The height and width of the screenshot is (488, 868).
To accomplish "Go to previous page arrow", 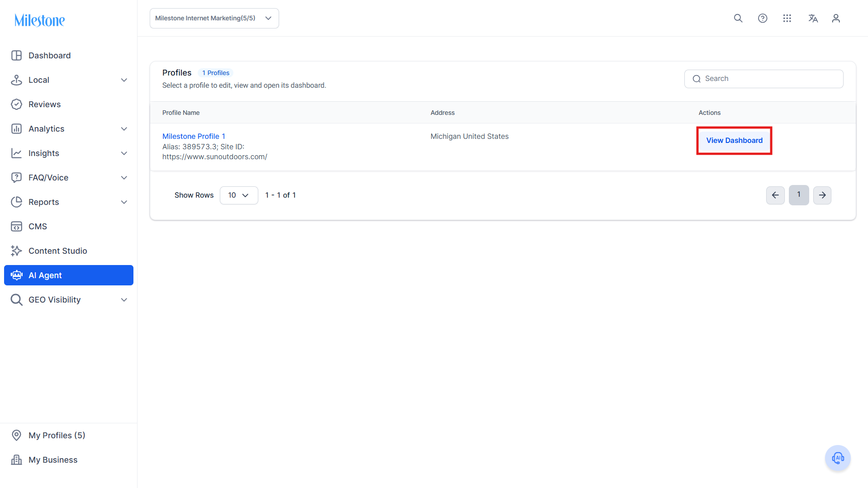I will tap(775, 195).
